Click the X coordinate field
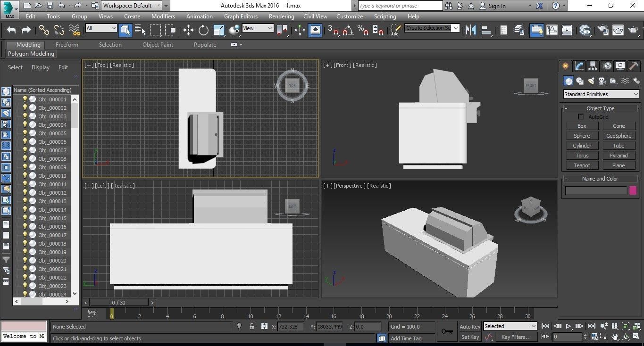 pyautogui.click(x=291, y=327)
